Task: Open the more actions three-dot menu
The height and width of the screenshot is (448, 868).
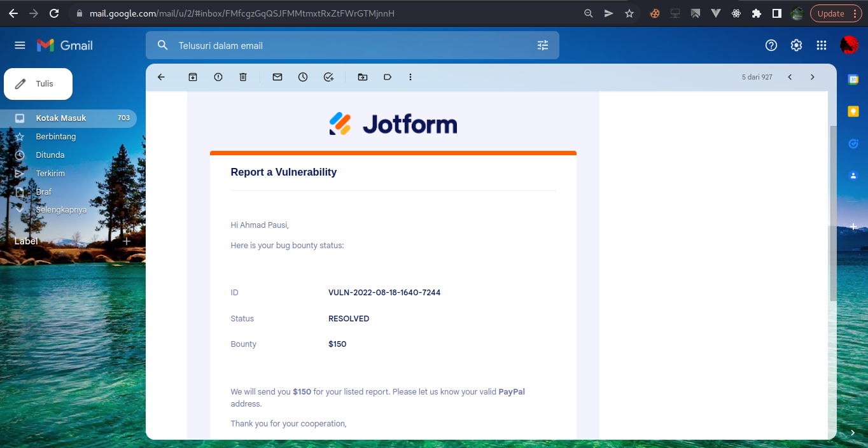Action: (410, 76)
